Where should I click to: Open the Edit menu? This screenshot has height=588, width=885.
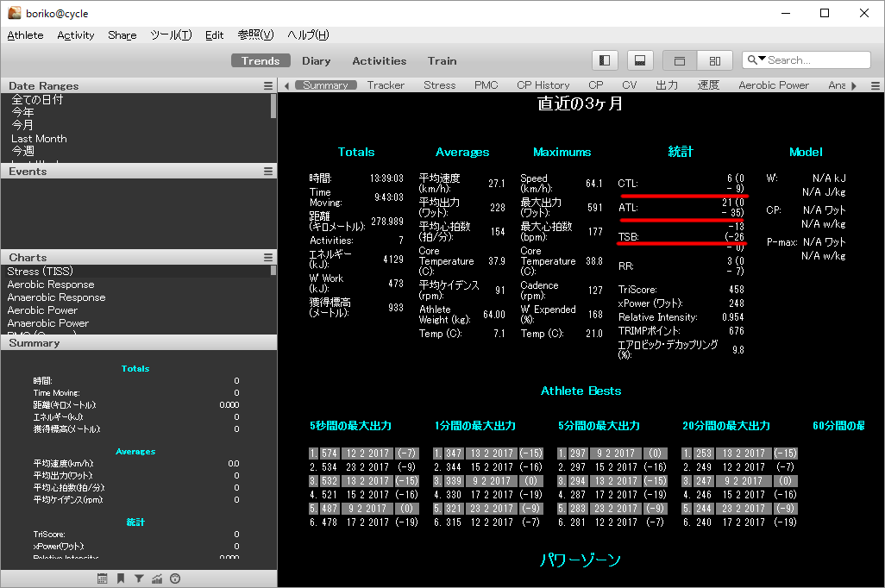tap(215, 35)
